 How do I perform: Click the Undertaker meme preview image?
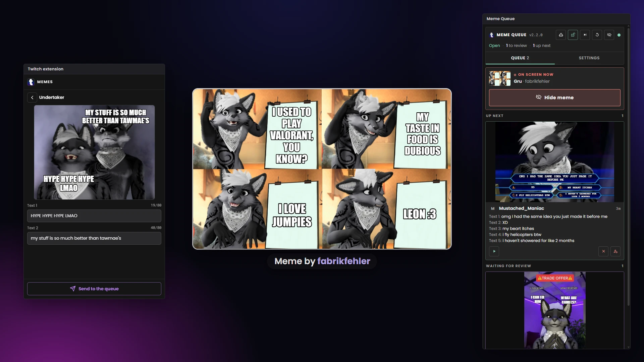(94, 153)
